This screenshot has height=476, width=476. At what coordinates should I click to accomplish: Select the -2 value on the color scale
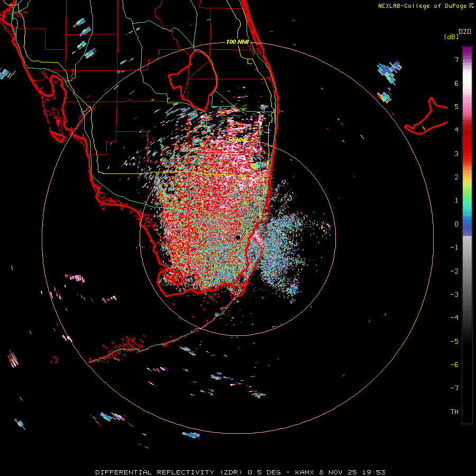(454, 271)
